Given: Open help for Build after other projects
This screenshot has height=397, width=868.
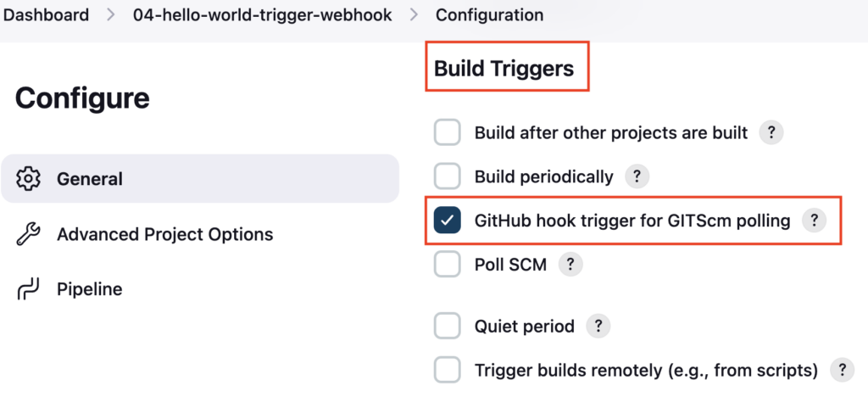Looking at the screenshot, I should click(x=771, y=133).
